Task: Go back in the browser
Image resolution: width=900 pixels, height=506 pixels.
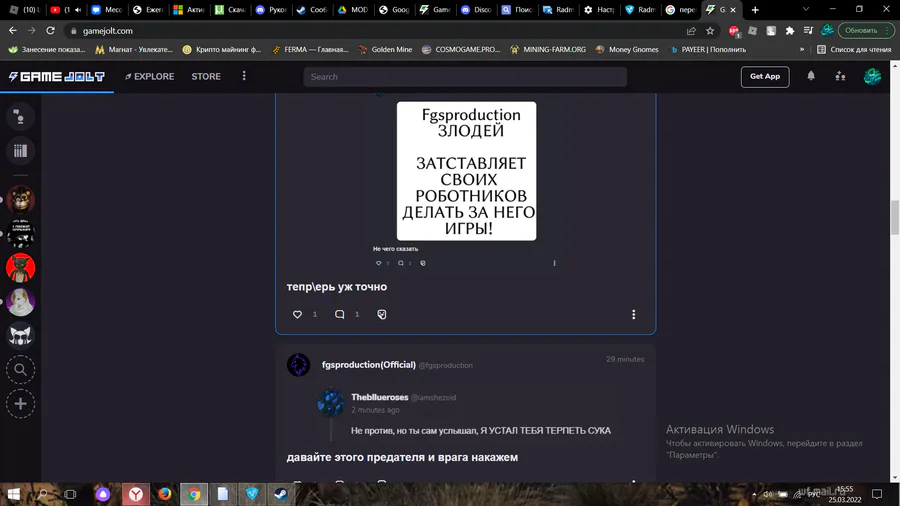Action: click(x=13, y=30)
